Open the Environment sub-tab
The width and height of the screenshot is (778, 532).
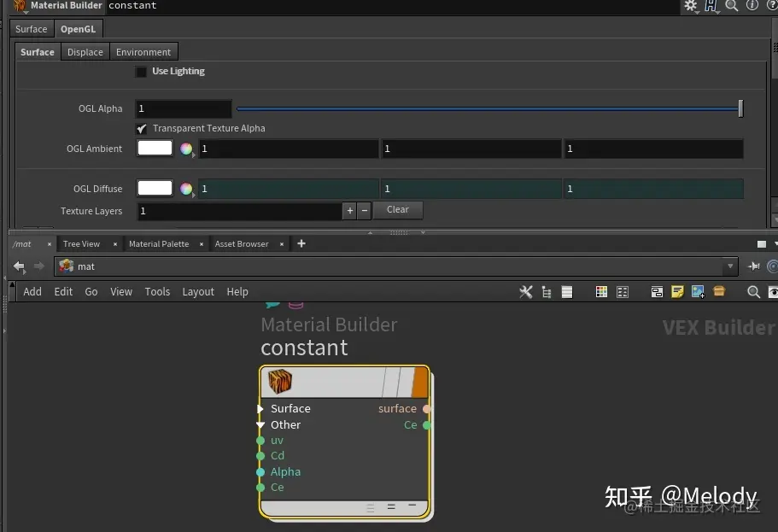[x=143, y=52]
